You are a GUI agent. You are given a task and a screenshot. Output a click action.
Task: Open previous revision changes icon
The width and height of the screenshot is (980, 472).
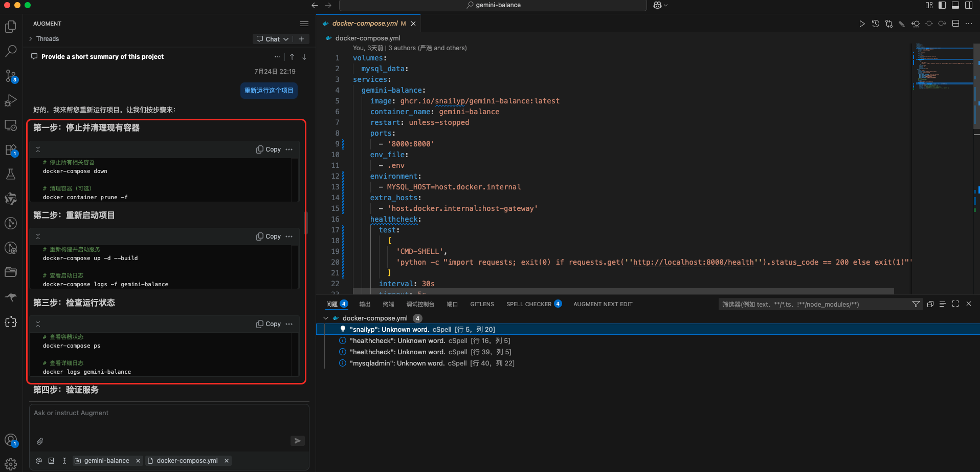pyautogui.click(x=916, y=24)
